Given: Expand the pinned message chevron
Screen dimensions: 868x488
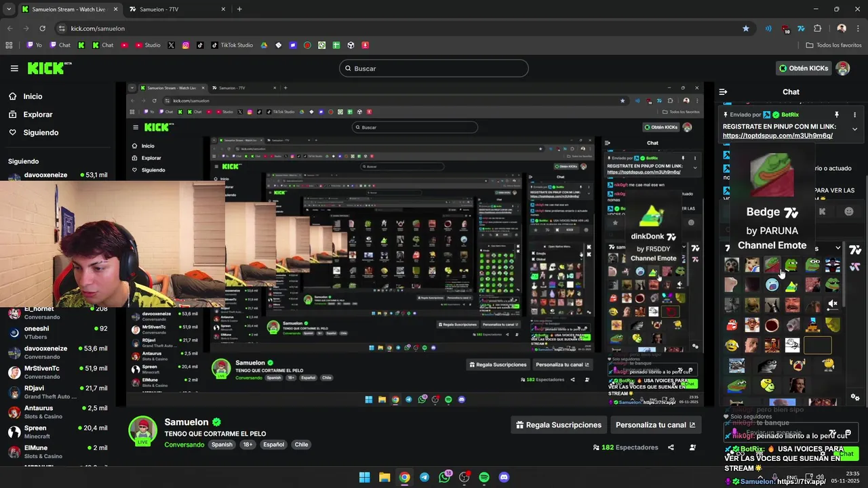Looking at the screenshot, I should [x=854, y=129].
